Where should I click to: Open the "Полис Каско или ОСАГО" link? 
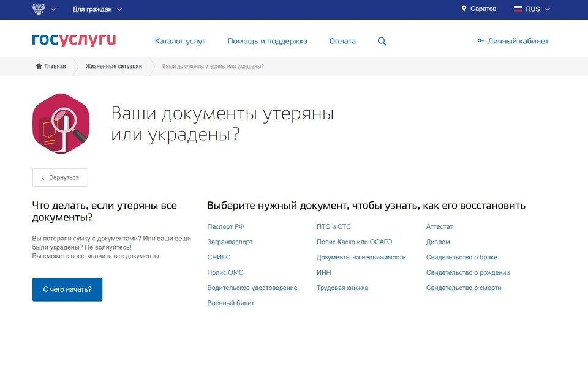click(354, 242)
